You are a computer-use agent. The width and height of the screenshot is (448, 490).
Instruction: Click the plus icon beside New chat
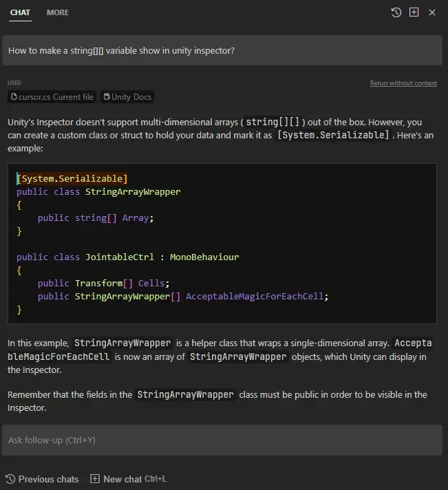pos(95,479)
